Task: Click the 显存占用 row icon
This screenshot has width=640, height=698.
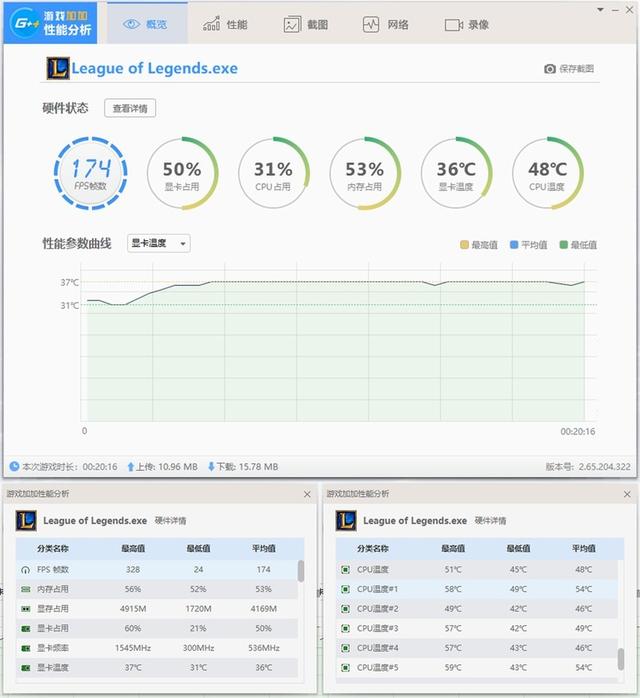Action: 26,609
